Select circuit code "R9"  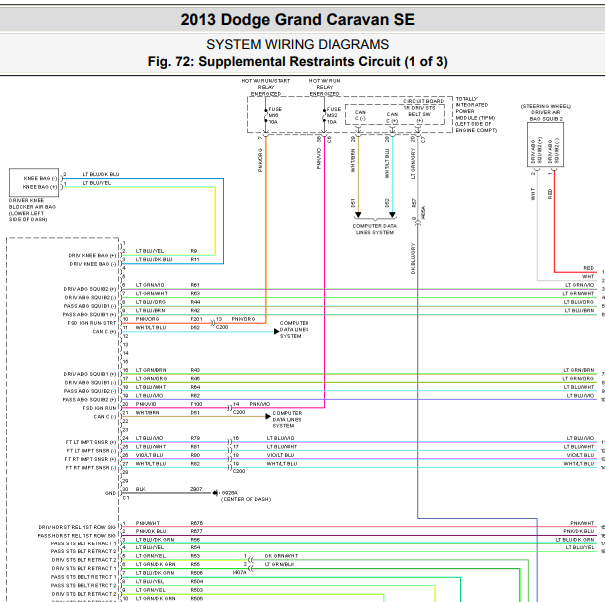(x=194, y=251)
